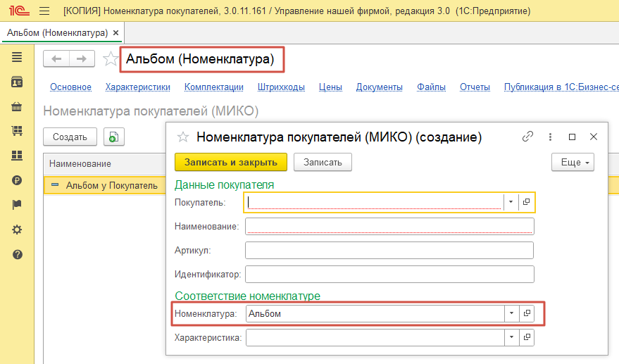619x364 pixels.
Task: Click the create-by-copy icon next to Создать
Action: click(x=113, y=137)
